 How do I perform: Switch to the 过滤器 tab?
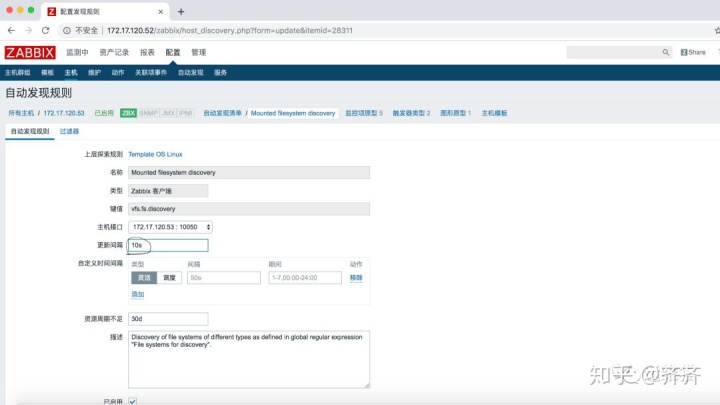coord(69,131)
